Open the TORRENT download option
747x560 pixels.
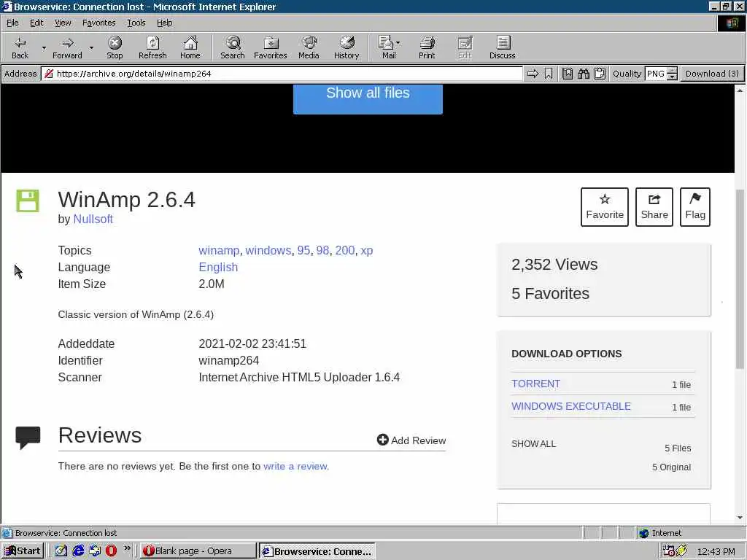(x=535, y=384)
